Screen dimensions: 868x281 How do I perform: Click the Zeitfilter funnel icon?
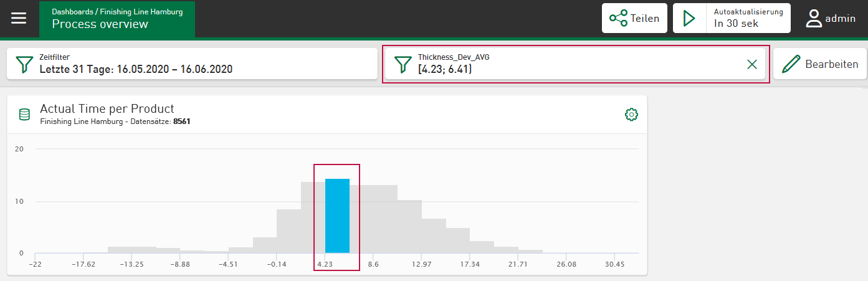24,64
